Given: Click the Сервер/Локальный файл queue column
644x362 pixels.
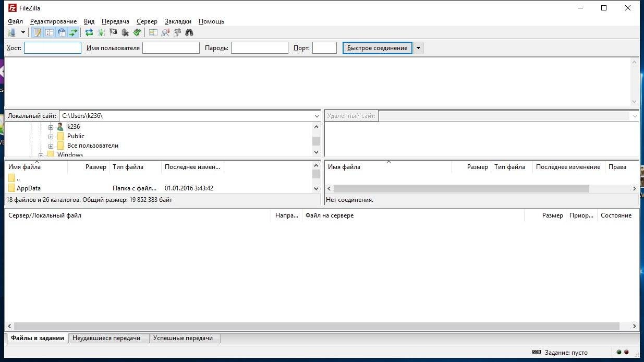Looking at the screenshot, I should (138, 215).
